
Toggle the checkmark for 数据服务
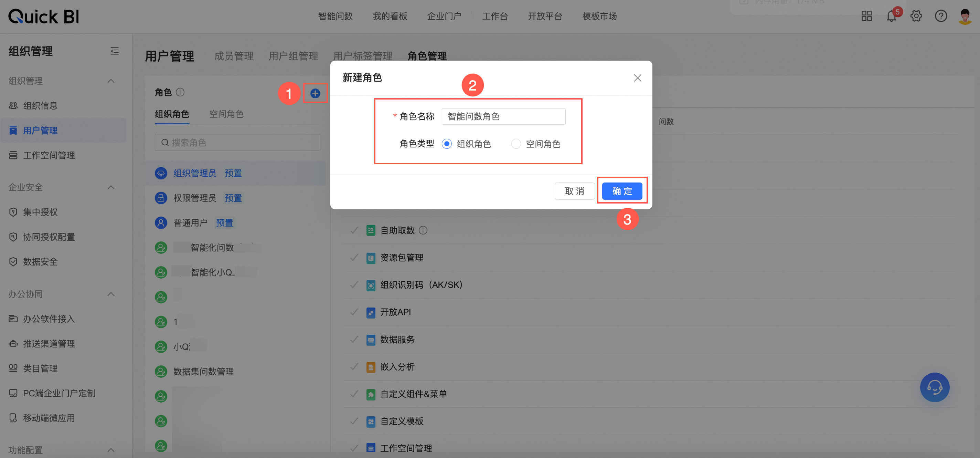[354, 340]
